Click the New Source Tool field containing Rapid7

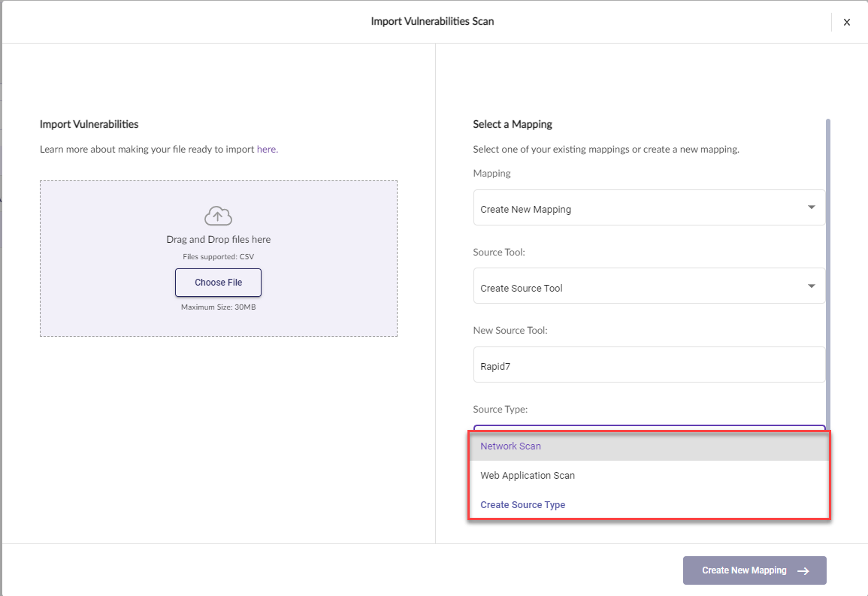point(649,365)
